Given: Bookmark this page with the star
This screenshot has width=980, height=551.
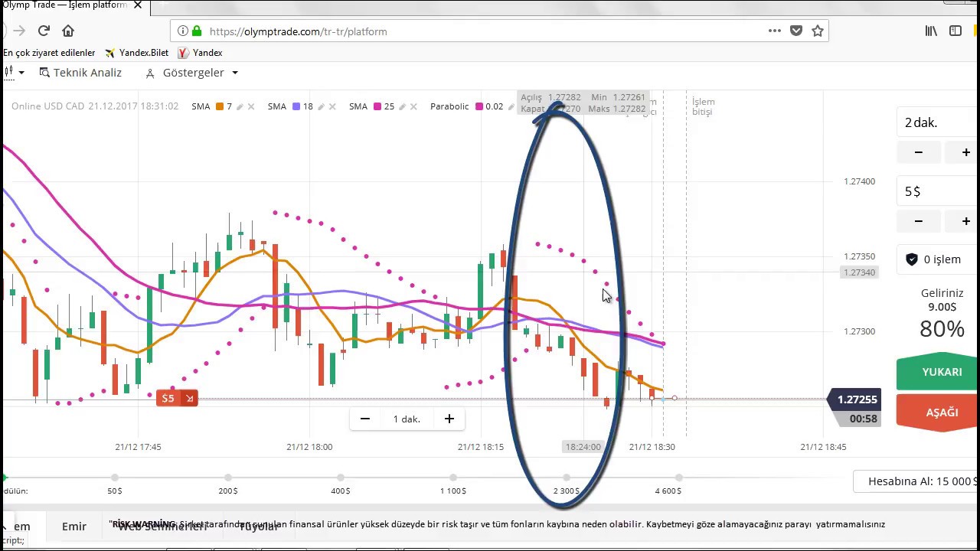Looking at the screenshot, I should tap(818, 31).
